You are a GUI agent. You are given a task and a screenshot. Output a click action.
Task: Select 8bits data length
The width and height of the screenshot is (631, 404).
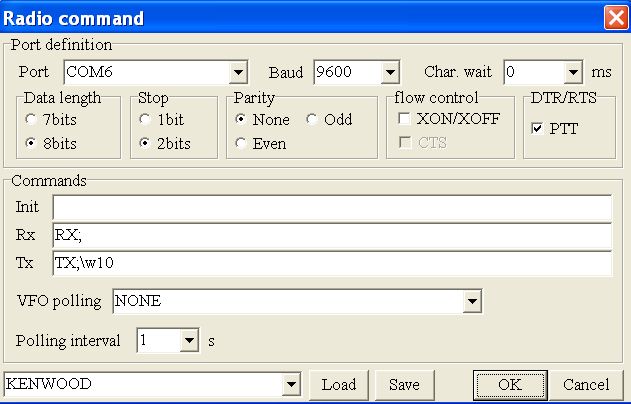(x=33, y=143)
